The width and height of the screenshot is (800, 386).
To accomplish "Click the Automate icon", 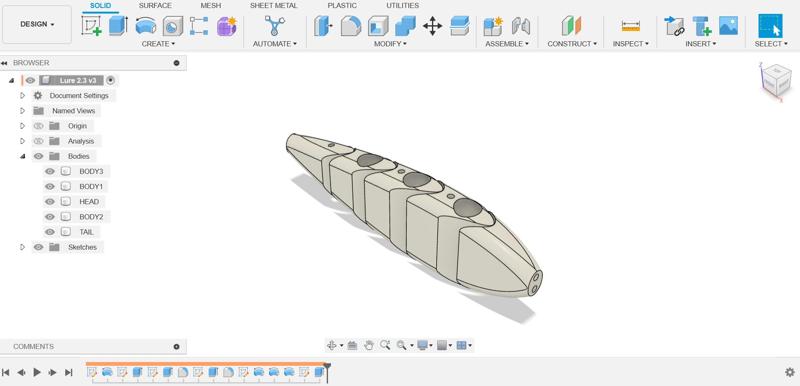I will point(274,25).
